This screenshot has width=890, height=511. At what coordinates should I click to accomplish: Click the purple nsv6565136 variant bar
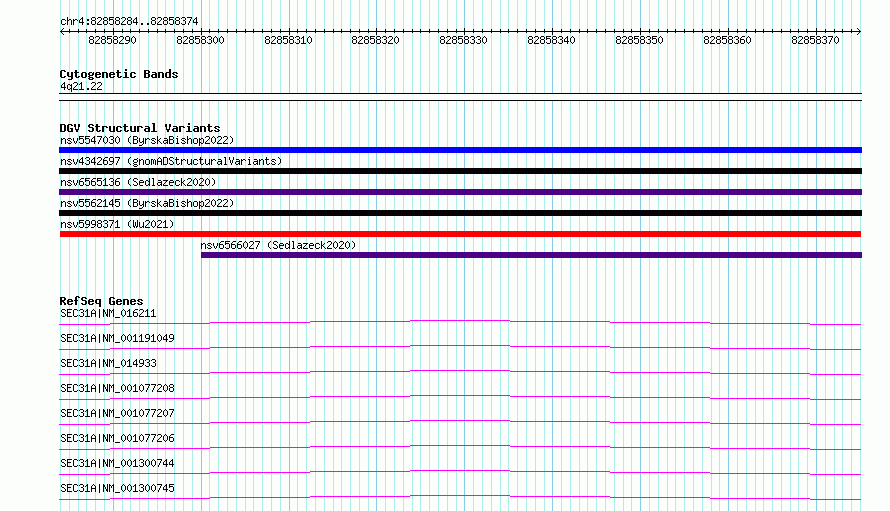pos(460,192)
